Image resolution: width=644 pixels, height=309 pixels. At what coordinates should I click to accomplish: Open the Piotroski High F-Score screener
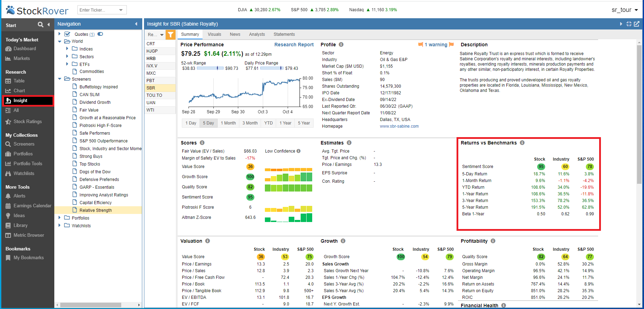[100, 126]
